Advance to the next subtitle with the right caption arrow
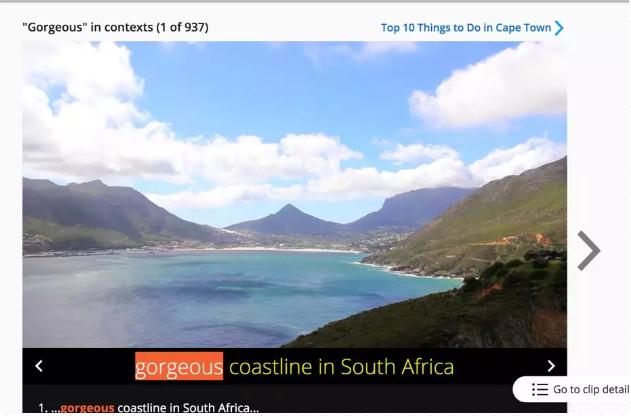631x416 pixels. (x=551, y=366)
